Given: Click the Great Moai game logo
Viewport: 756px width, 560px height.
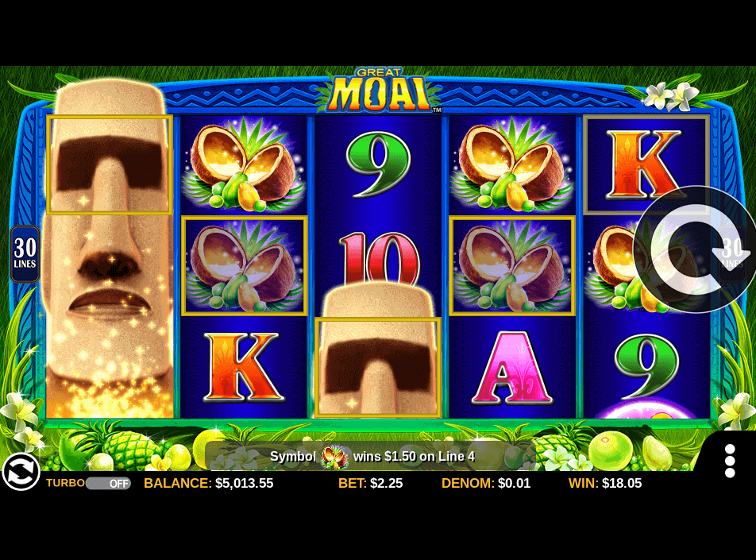Looking at the screenshot, I should pyautogui.click(x=379, y=91).
